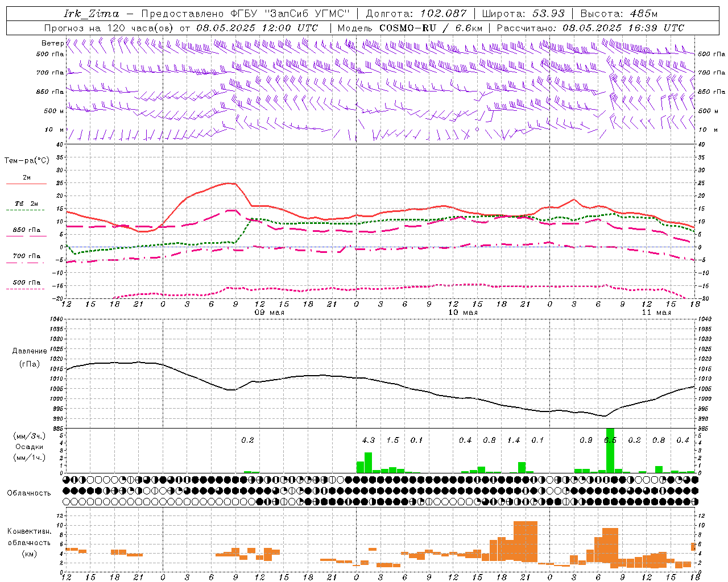This screenshot has height=582, width=728.
Task: Click the "(гПа)" unit under Давление
Action: point(30,364)
